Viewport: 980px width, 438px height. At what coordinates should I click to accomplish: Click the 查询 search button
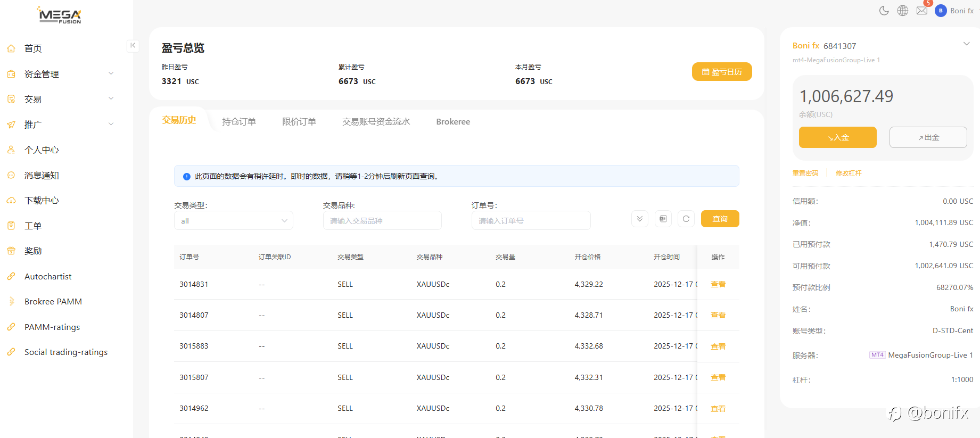[x=720, y=219]
